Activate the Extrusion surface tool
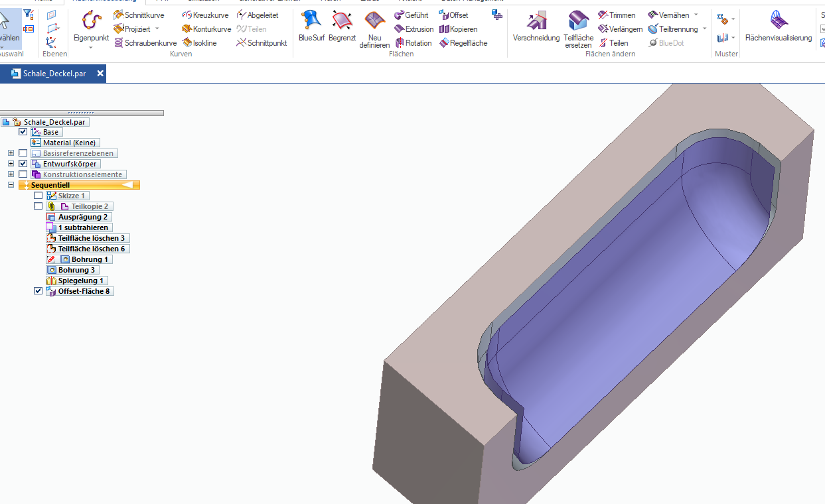The image size is (825, 504). pos(414,29)
